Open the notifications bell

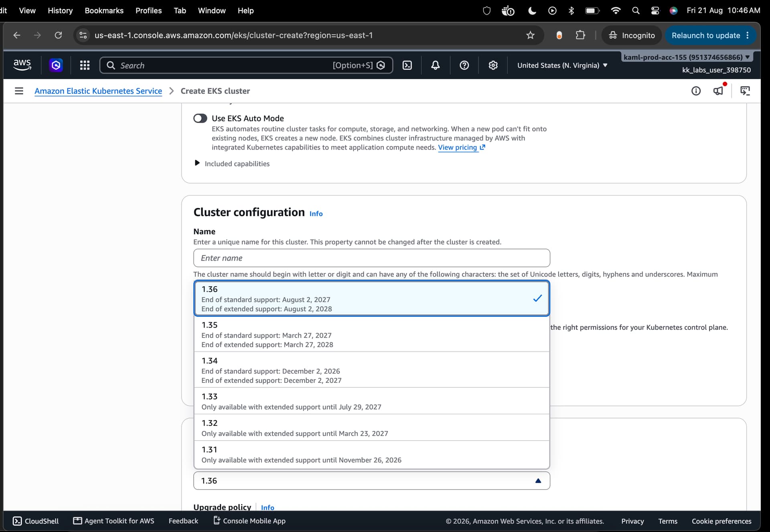tap(436, 65)
